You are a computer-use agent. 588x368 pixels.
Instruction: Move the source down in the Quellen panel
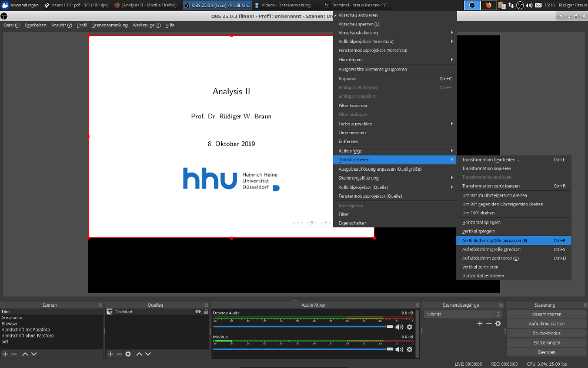148,354
